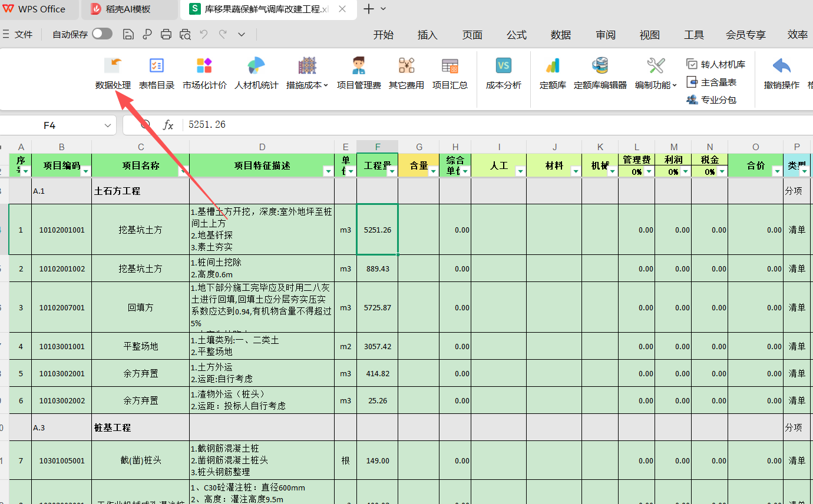Open the 编制功能 dropdown
813x504 pixels.
[x=656, y=74]
